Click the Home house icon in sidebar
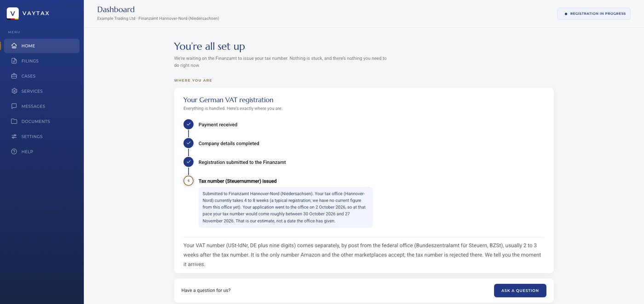The height and width of the screenshot is (304, 644). 14,46
